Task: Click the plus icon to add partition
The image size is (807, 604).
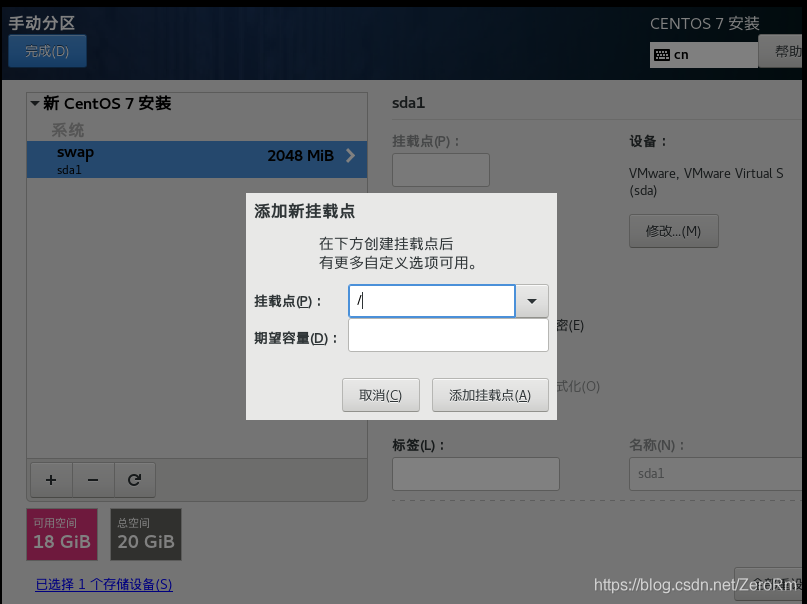Action: 51,480
